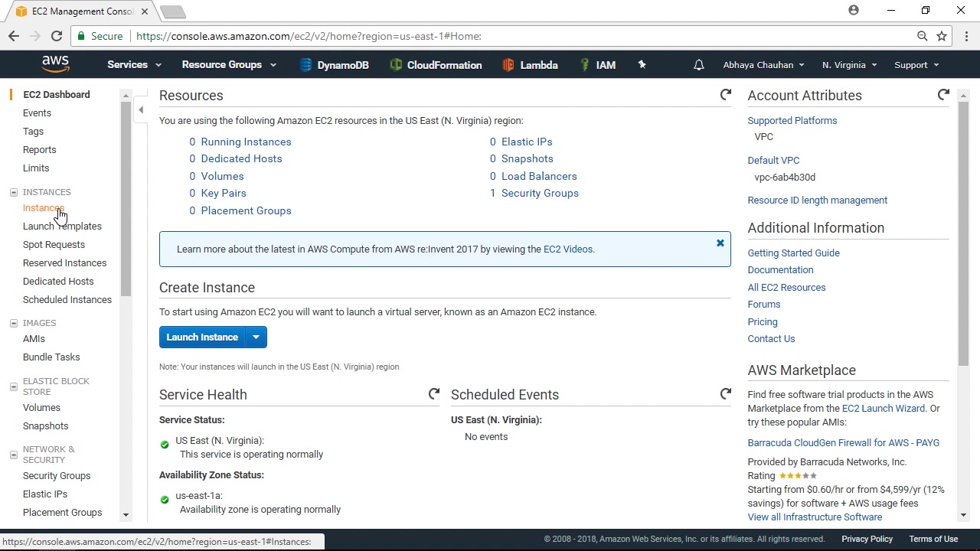Open the Privacy Policy footer link

(867, 539)
